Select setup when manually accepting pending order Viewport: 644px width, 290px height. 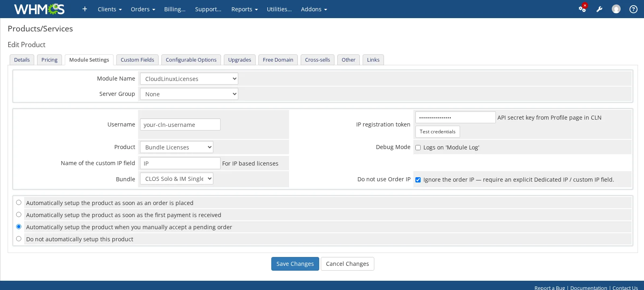[x=19, y=227]
